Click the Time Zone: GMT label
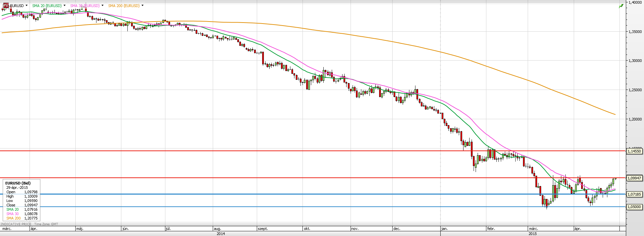This screenshot has height=236, width=644. 46,224
